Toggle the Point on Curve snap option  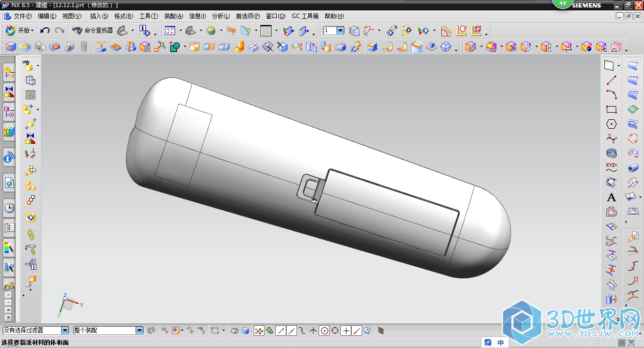click(357, 331)
